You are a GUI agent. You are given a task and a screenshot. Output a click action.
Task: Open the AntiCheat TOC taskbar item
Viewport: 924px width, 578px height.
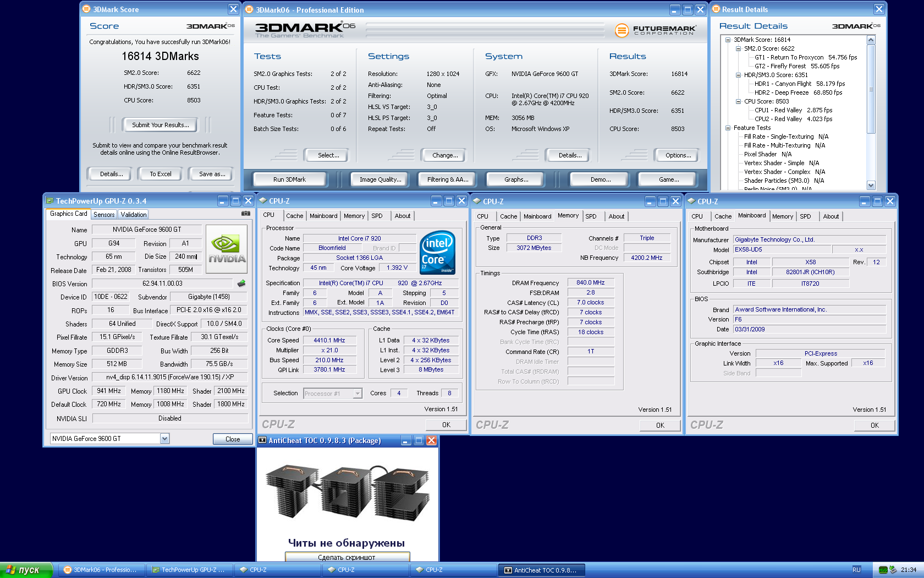click(542, 570)
